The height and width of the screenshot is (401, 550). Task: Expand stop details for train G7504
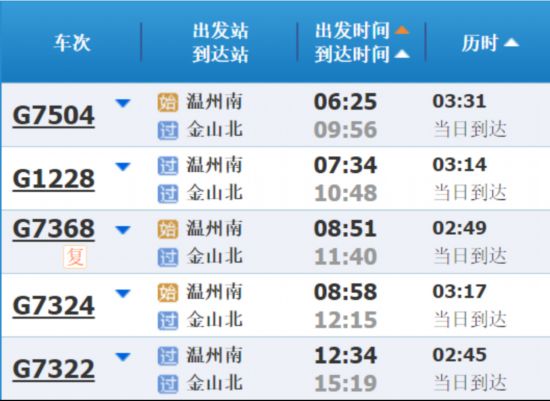[123, 103]
